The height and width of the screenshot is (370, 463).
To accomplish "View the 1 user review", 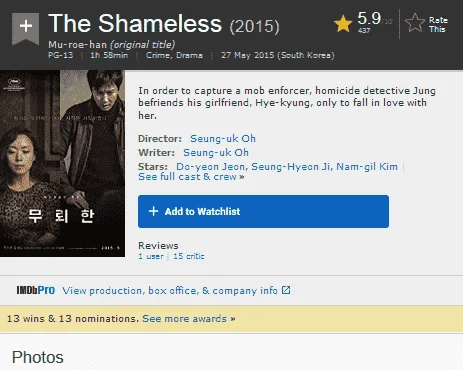I will (x=151, y=256).
